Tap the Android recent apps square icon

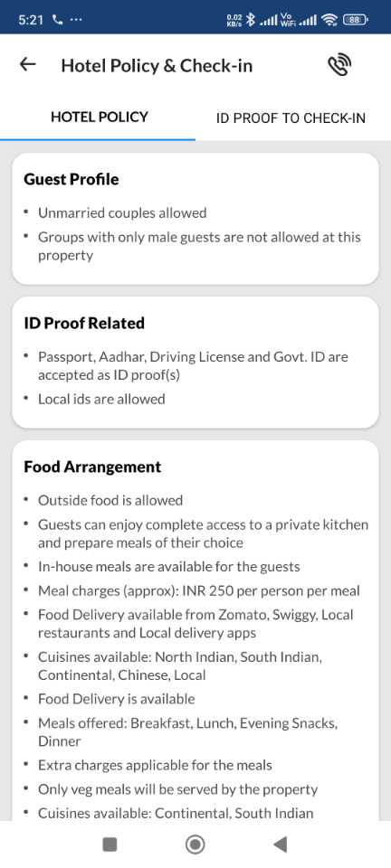coord(110,844)
